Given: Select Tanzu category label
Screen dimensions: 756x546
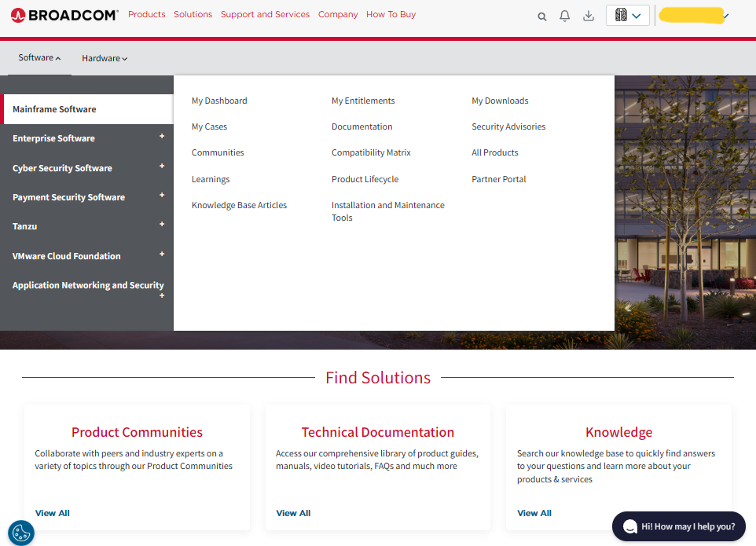Looking at the screenshot, I should 24,226.
